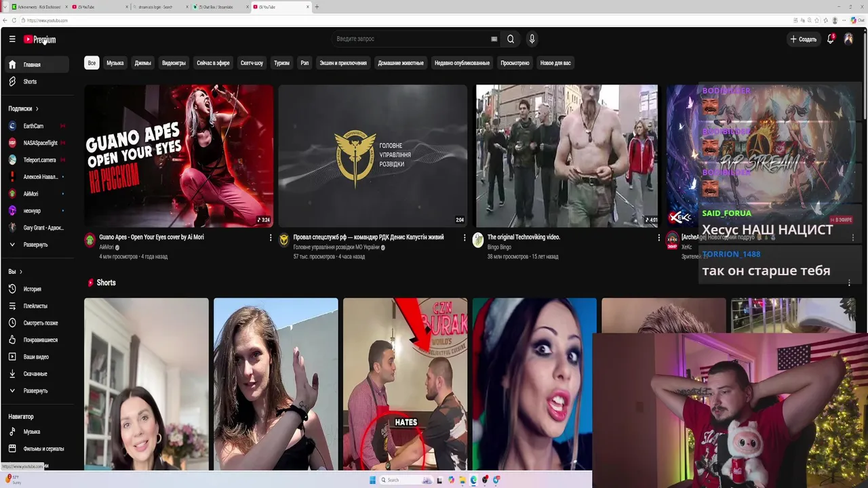The height and width of the screenshot is (488, 868).
Task: Open more options for Guano Apes video
Action: point(271,238)
